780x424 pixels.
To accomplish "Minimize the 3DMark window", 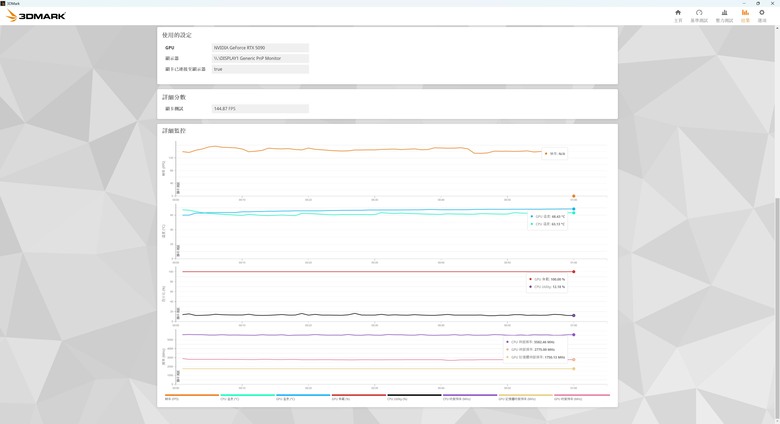I will pos(744,3).
